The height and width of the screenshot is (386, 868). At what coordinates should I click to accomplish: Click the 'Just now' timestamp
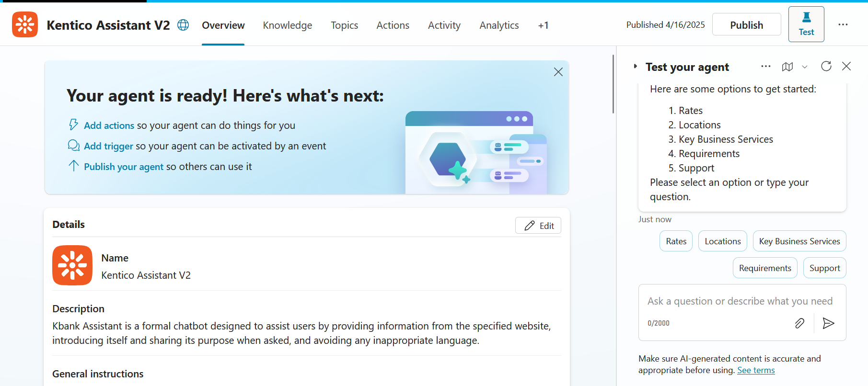[x=655, y=219]
